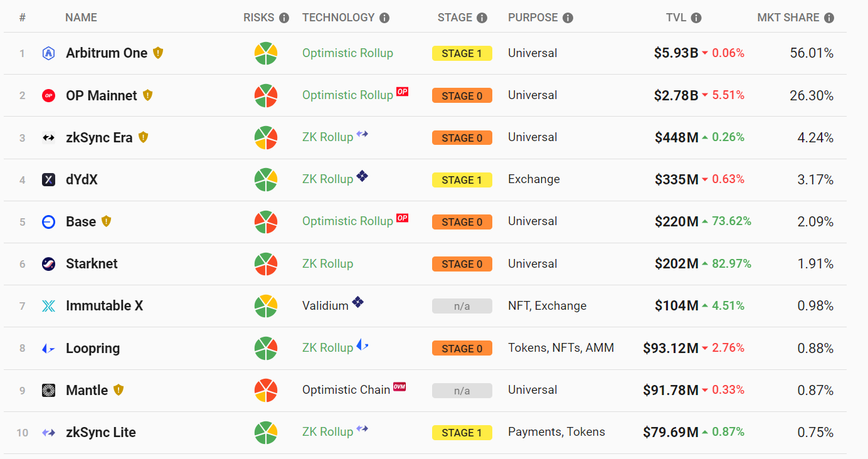Screen dimensions: 868x459
Task: Click the info icon next to TVL header
Action: click(x=696, y=18)
